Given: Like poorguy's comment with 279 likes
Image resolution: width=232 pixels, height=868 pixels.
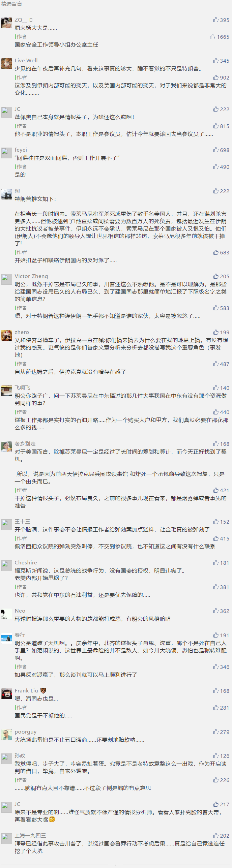Looking at the screenshot, I should coord(221,732).
